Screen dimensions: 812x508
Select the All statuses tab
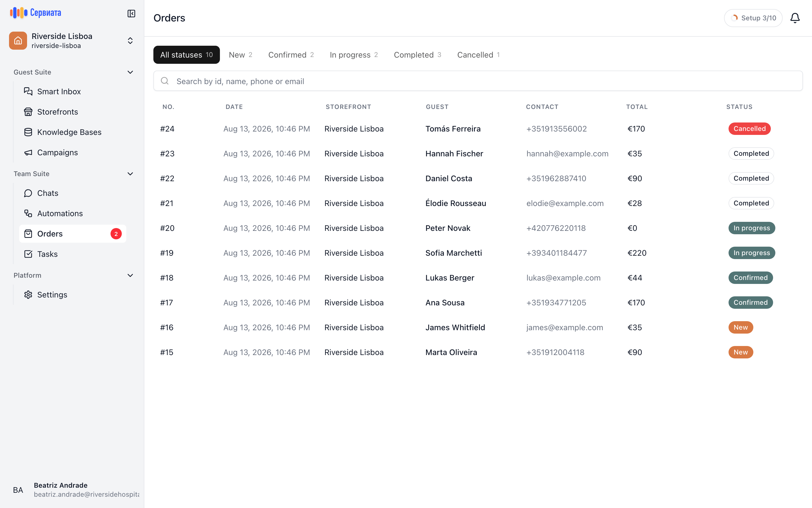tap(187, 55)
